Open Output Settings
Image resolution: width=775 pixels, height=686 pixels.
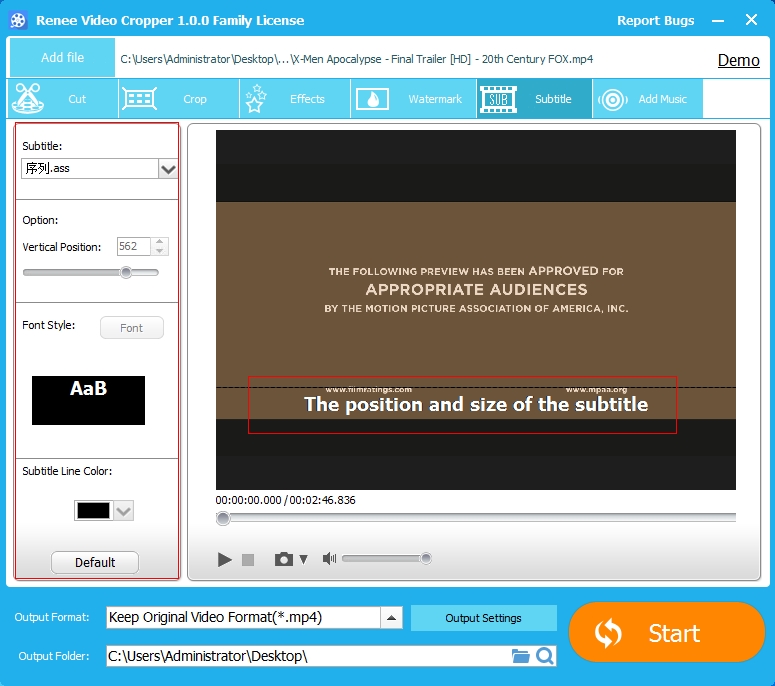click(x=483, y=618)
